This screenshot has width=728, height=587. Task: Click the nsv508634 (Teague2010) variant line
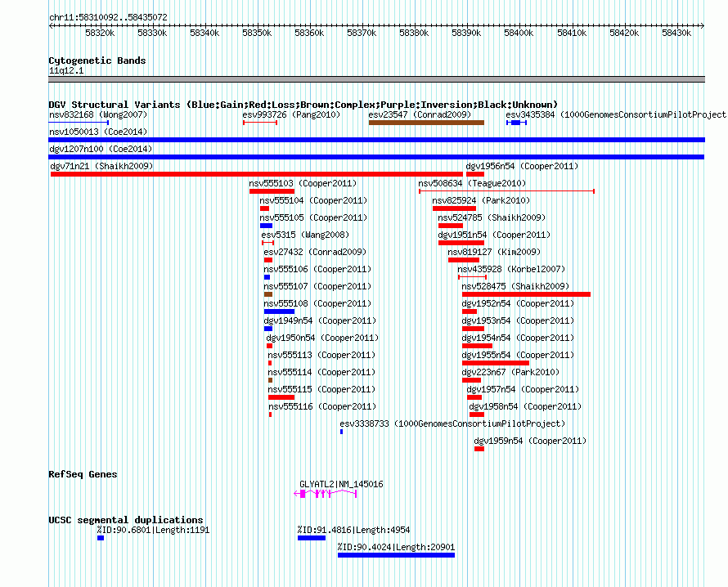[x=506, y=191]
